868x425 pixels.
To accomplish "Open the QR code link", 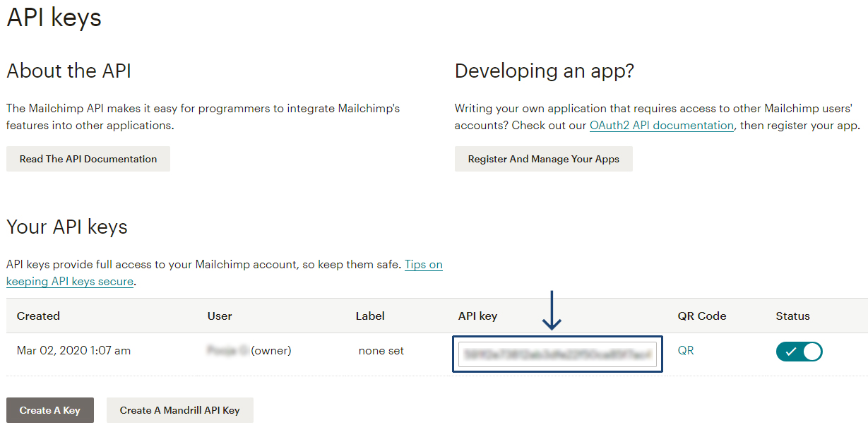I will (x=685, y=350).
